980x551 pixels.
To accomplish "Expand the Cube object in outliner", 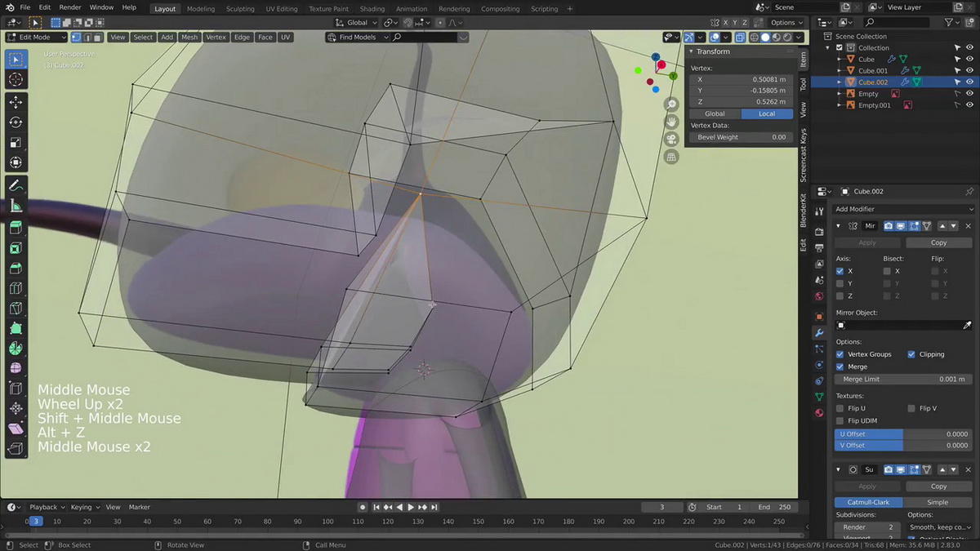I will [x=839, y=59].
